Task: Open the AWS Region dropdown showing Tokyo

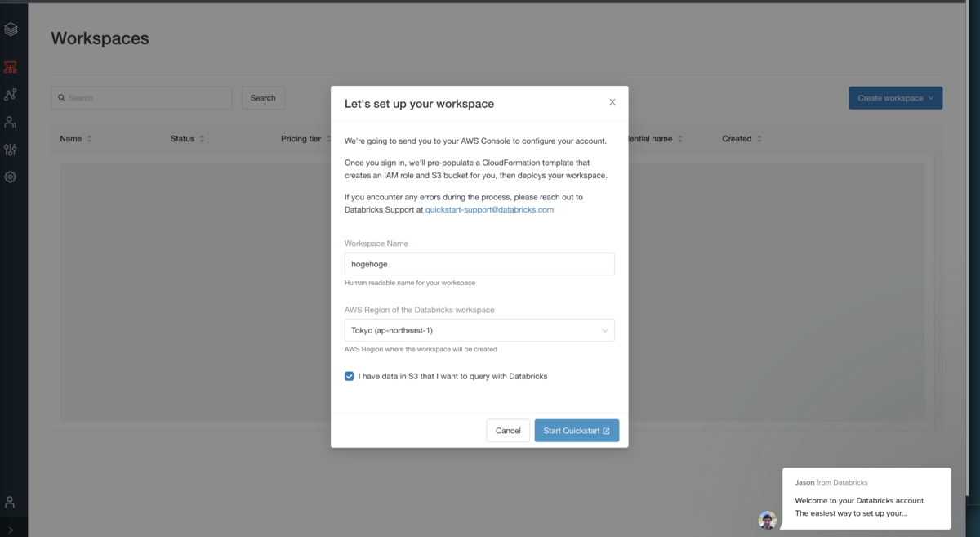Action: 479,330
